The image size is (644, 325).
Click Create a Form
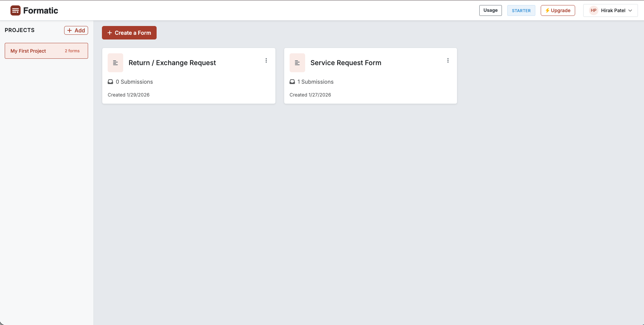(129, 32)
